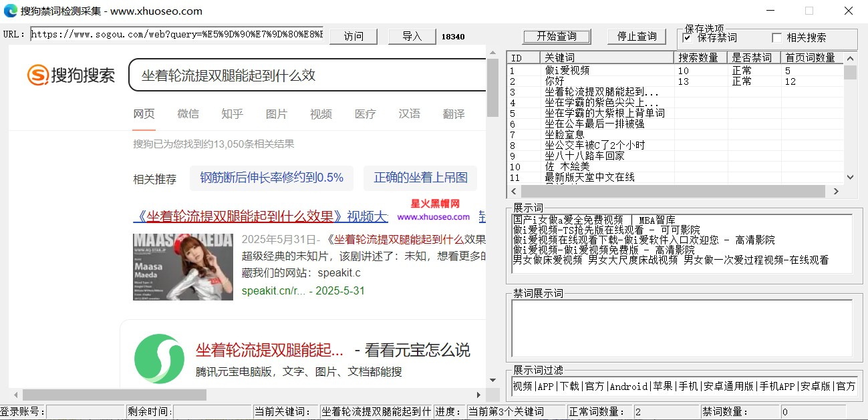Stop the query with 停止查询
Screen dimensions: 868x420
pyautogui.click(x=637, y=36)
